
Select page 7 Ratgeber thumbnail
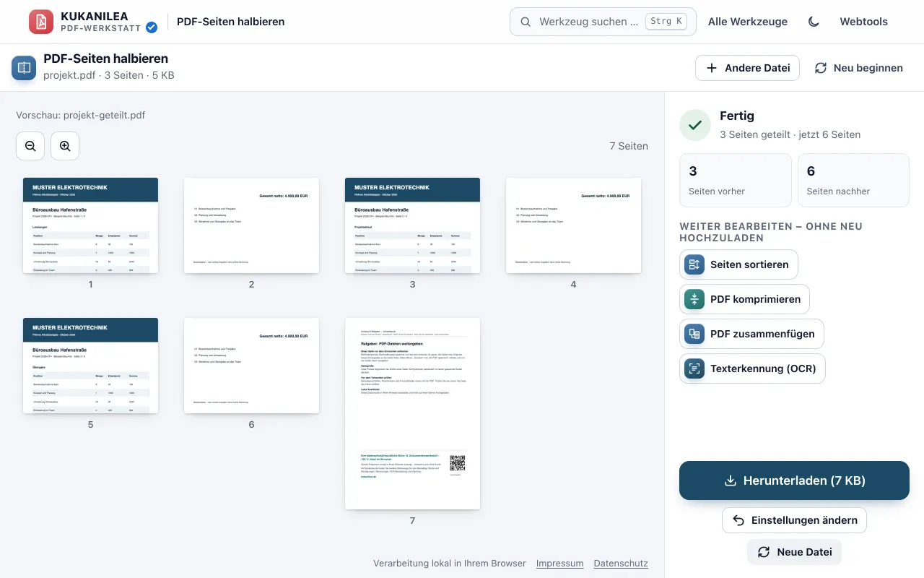(x=412, y=413)
